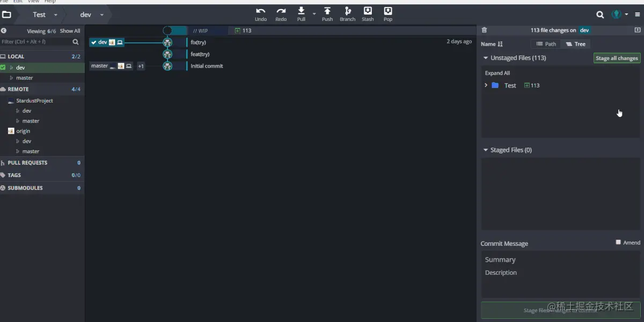Toggle the Amend checkbox

pyautogui.click(x=618, y=242)
